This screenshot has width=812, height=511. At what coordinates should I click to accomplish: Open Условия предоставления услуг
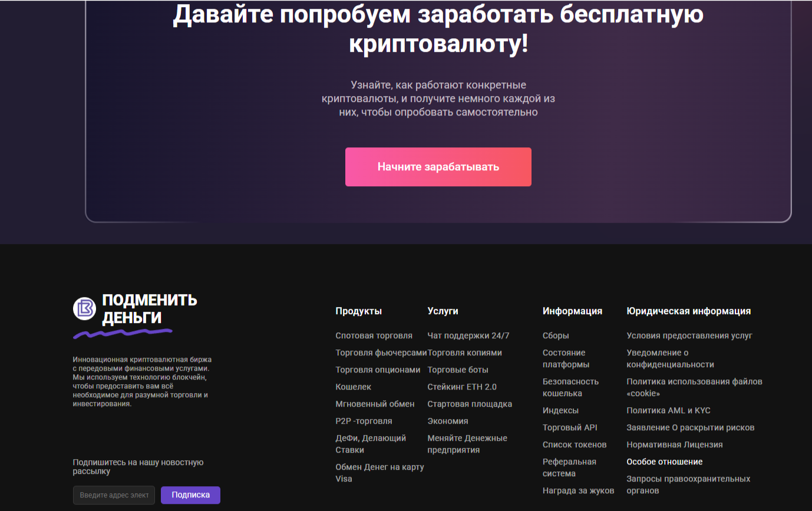[x=689, y=335]
